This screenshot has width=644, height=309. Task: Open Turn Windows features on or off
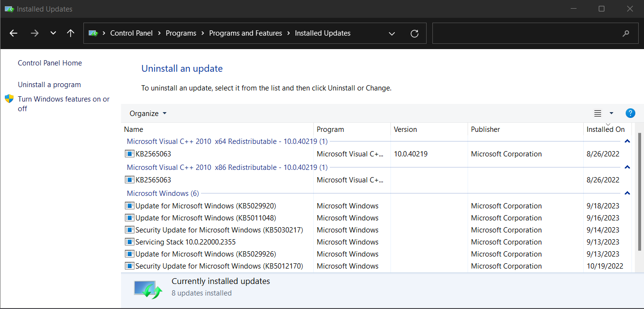(x=64, y=104)
